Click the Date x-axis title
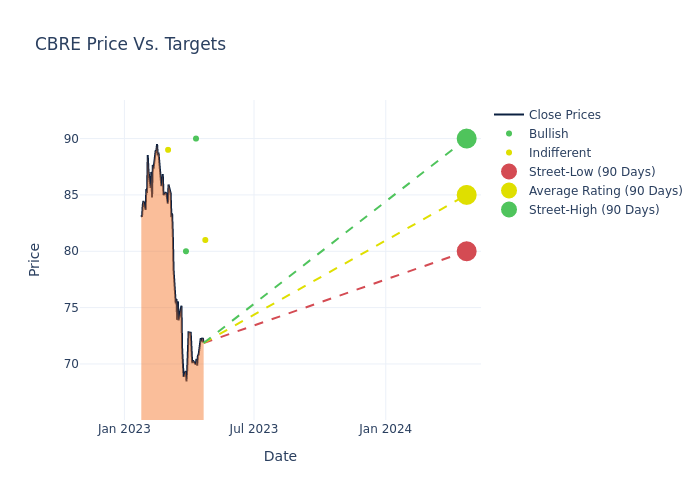The height and width of the screenshot is (500, 700). click(x=280, y=456)
